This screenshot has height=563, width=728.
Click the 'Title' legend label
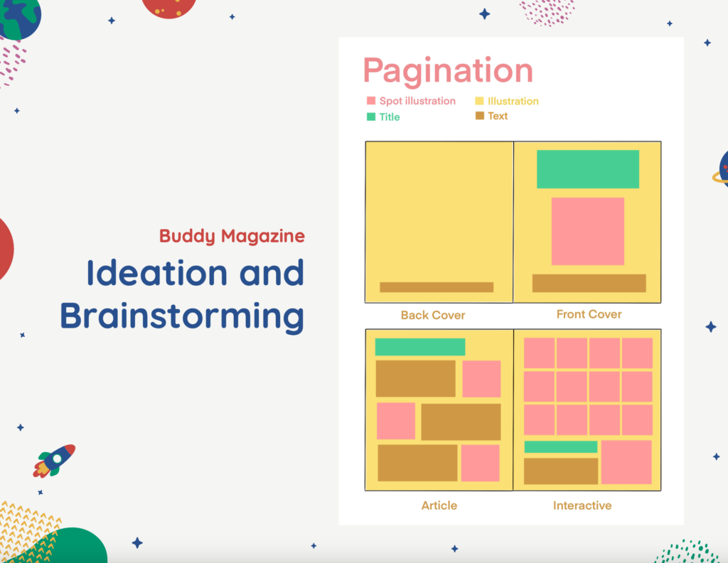tap(390, 117)
